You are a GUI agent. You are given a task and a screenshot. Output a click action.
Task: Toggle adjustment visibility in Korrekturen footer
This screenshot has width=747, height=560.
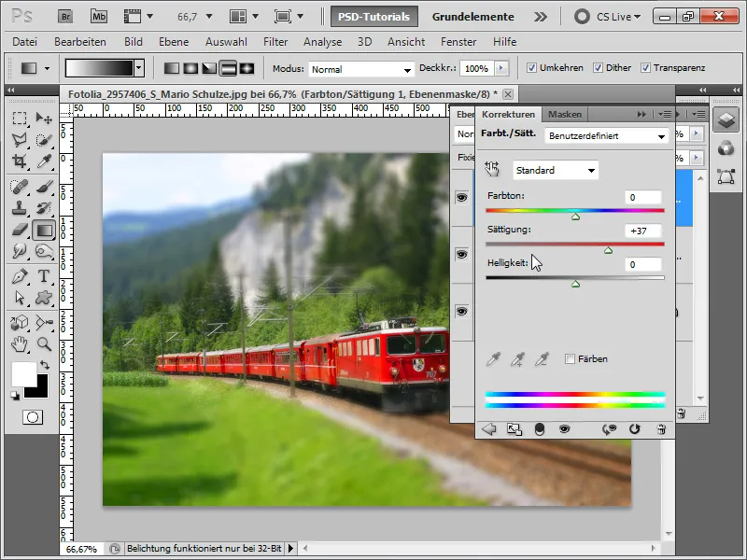(x=565, y=429)
